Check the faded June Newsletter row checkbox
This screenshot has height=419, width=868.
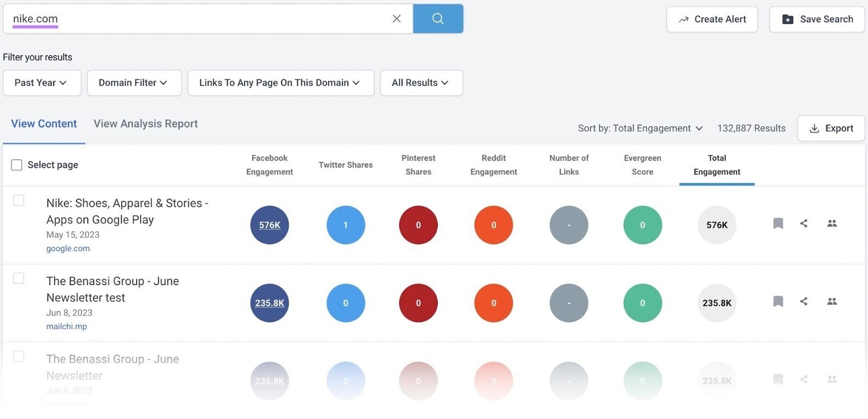point(18,356)
